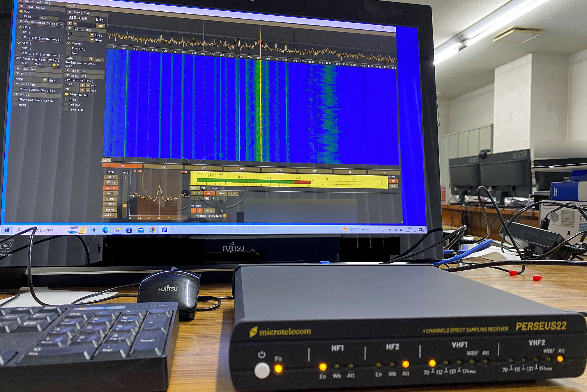Image resolution: width=587 pixels, height=392 pixels.
Task: Toggle the VHF 1 channel checkbox
Action: (x=19, y=43)
